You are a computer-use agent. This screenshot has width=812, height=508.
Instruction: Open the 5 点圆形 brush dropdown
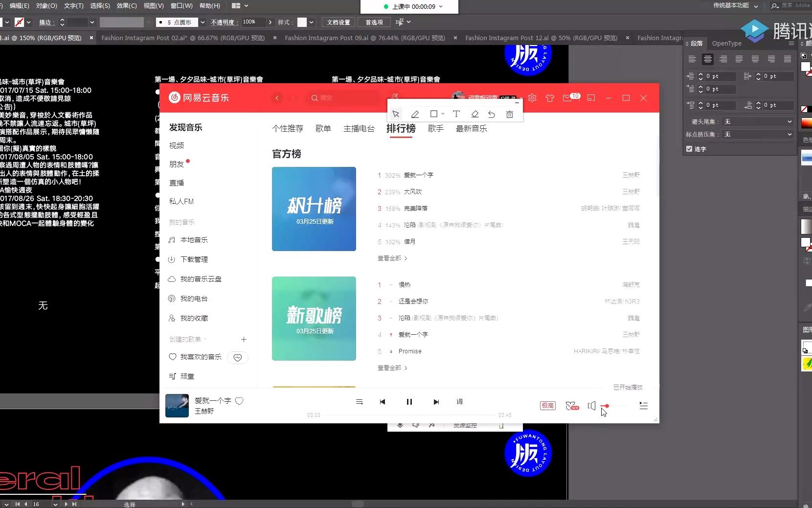(x=203, y=22)
